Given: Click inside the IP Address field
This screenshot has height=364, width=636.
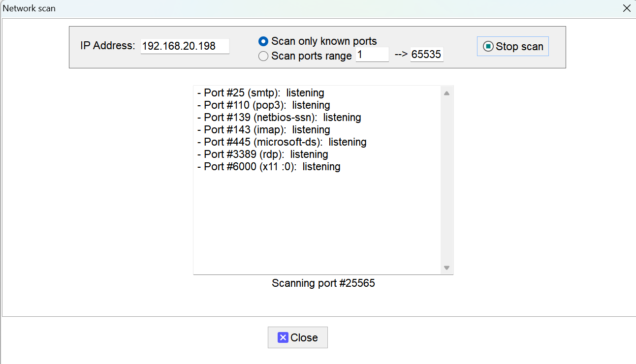Looking at the screenshot, I should pyautogui.click(x=185, y=46).
